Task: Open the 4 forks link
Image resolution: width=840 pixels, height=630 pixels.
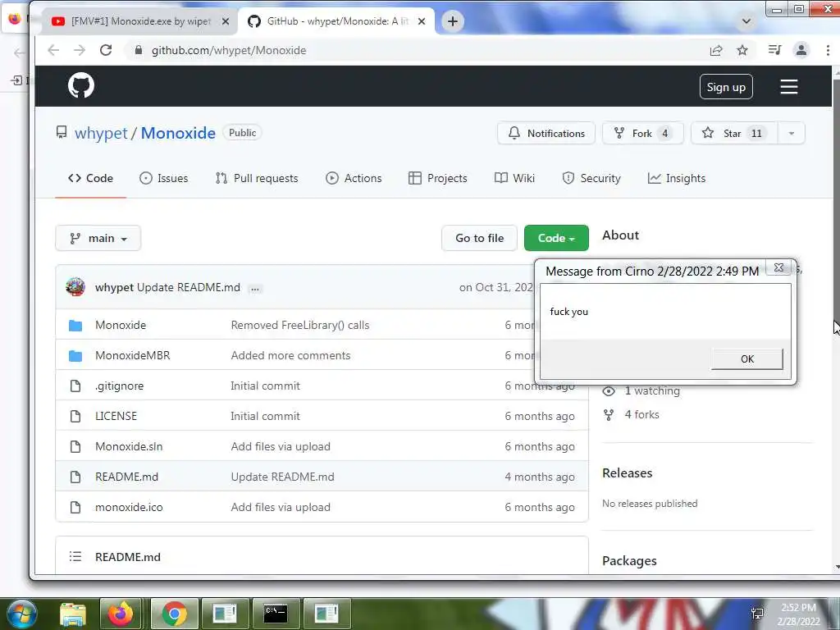Action: [641, 414]
